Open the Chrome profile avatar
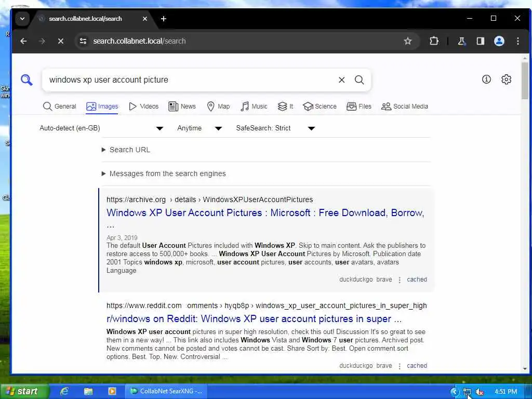The height and width of the screenshot is (399, 532). coord(499,41)
